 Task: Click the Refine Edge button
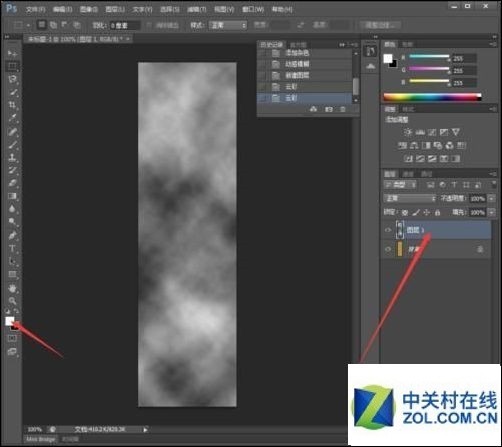click(x=380, y=25)
